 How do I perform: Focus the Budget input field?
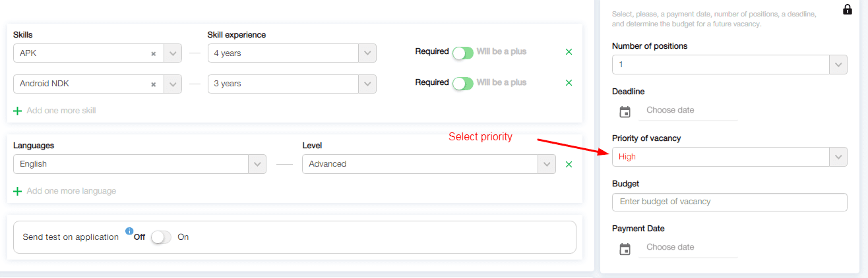point(729,202)
